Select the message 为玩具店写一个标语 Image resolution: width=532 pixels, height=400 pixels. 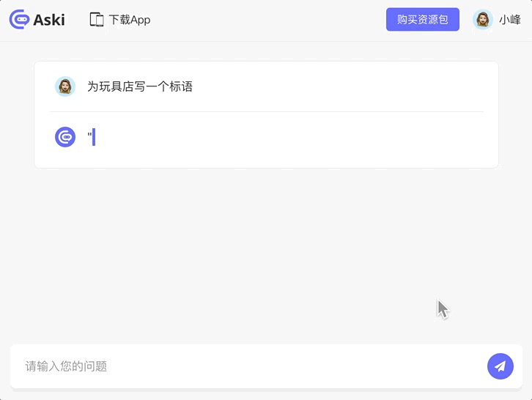(140, 86)
